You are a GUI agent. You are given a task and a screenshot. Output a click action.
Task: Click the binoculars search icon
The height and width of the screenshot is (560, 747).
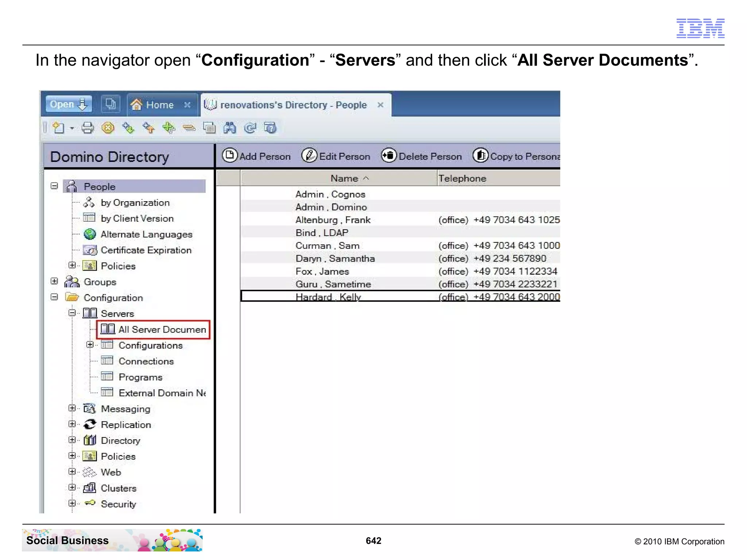230,128
